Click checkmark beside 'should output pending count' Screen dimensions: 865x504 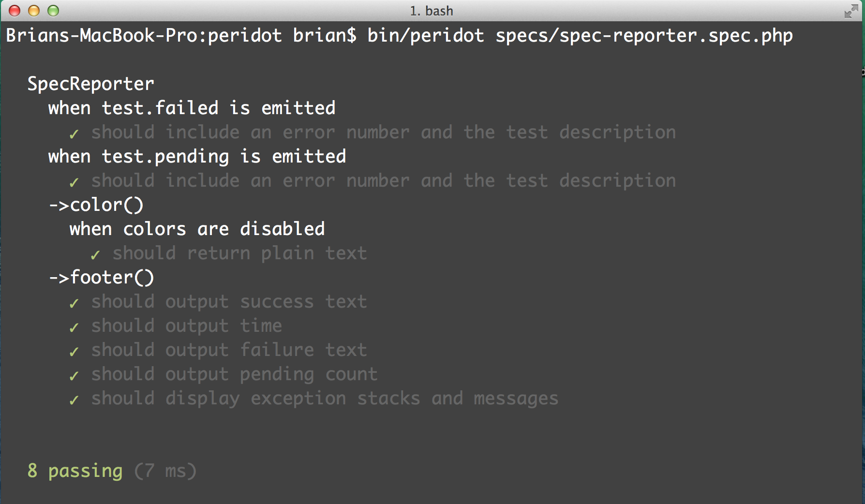[74, 375]
